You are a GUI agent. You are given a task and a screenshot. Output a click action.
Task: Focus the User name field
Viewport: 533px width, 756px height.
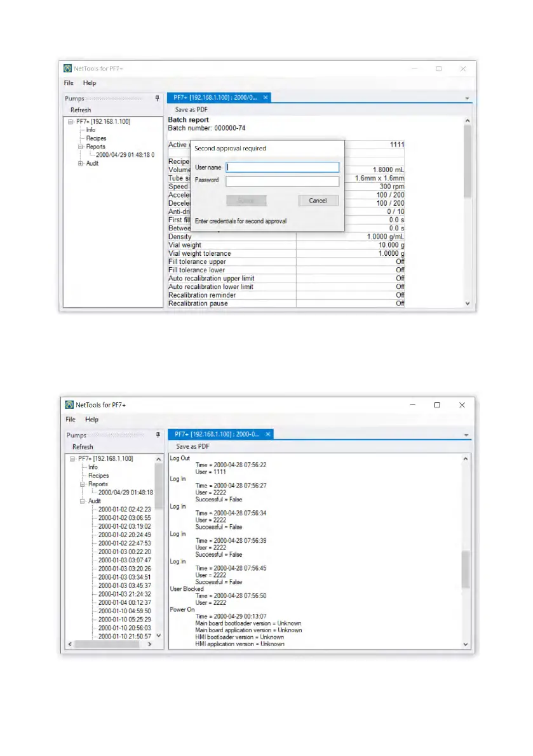[x=283, y=168]
